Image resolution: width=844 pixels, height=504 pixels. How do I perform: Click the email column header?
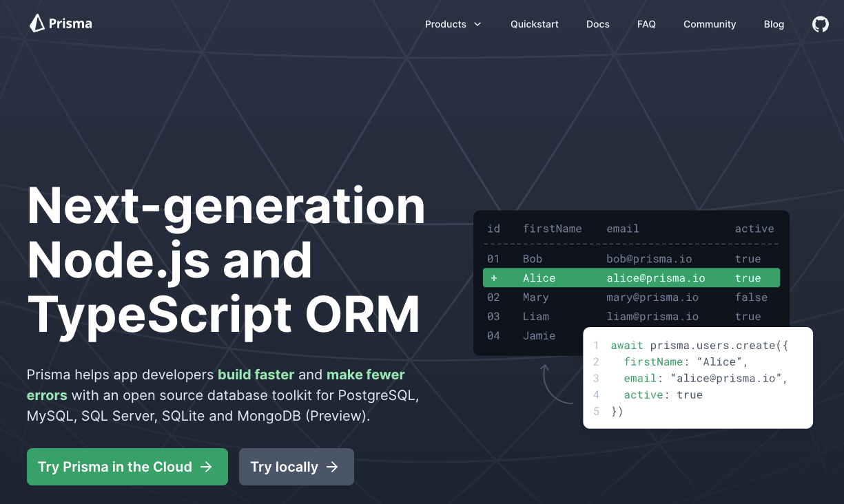(623, 229)
